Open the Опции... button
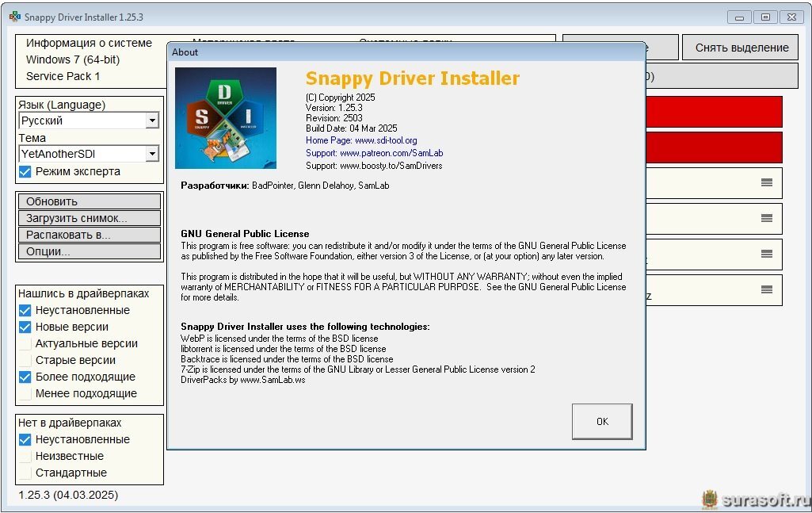 (90, 251)
